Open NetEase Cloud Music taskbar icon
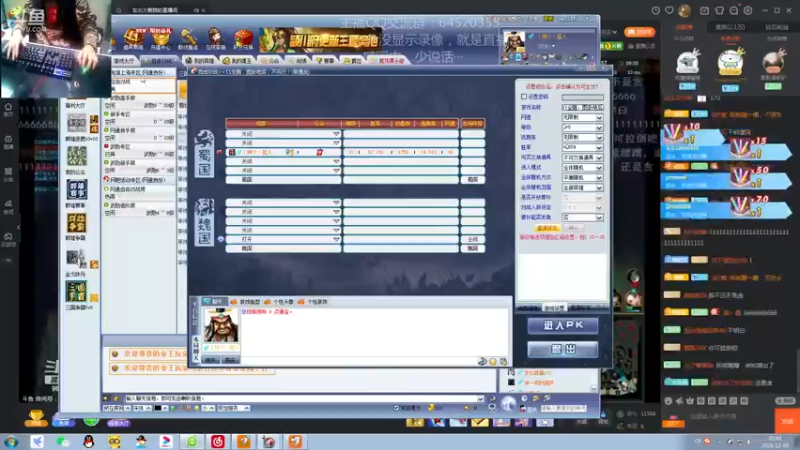The height and width of the screenshot is (450, 800). [x=218, y=441]
